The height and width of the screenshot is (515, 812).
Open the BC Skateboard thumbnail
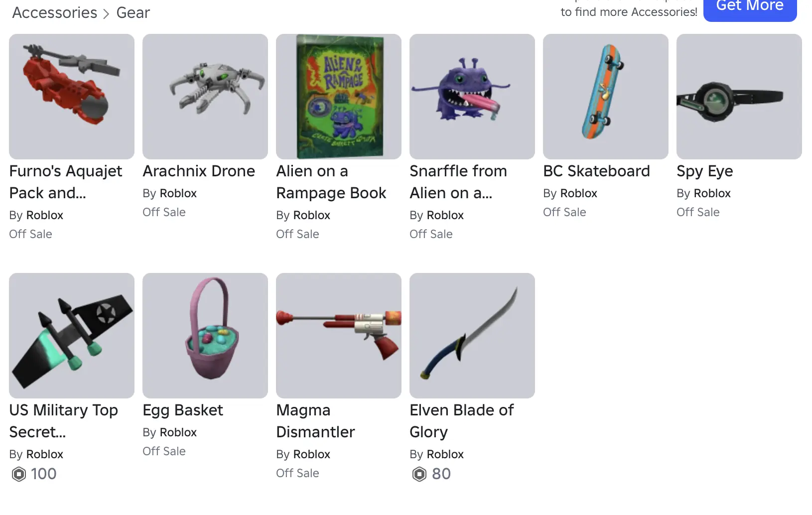606,97
